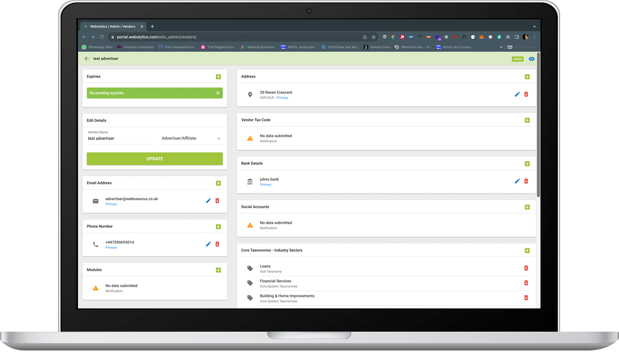
Task: Add a new Industry Sector taxonomy
Action: (527, 250)
